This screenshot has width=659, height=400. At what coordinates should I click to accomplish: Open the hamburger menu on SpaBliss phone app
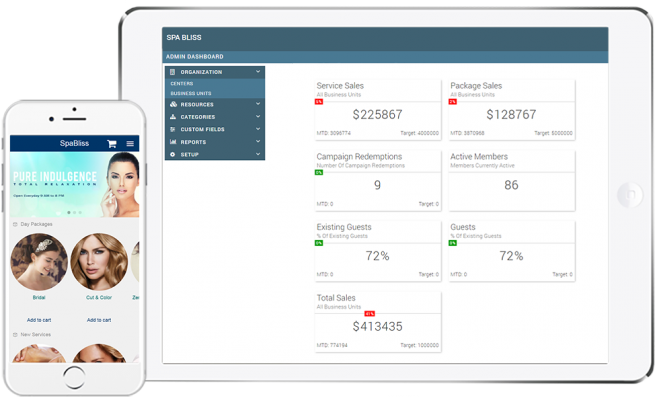[x=130, y=144]
